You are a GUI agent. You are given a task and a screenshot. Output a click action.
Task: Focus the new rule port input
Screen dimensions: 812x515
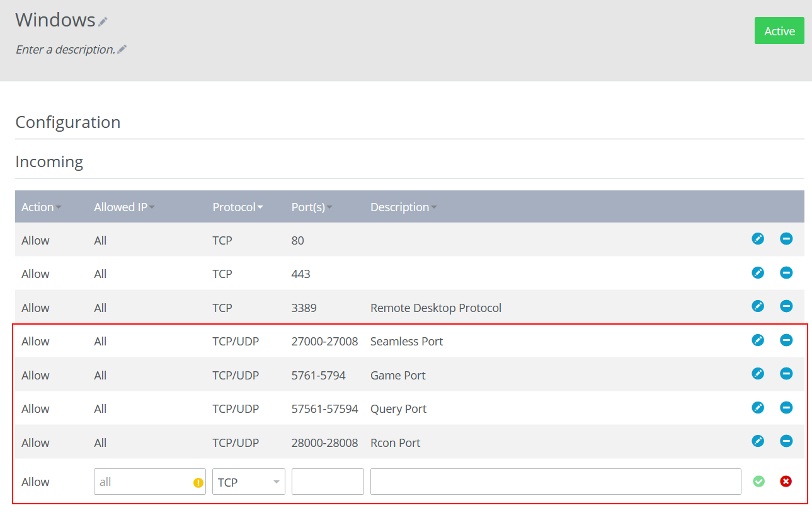(x=328, y=482)
